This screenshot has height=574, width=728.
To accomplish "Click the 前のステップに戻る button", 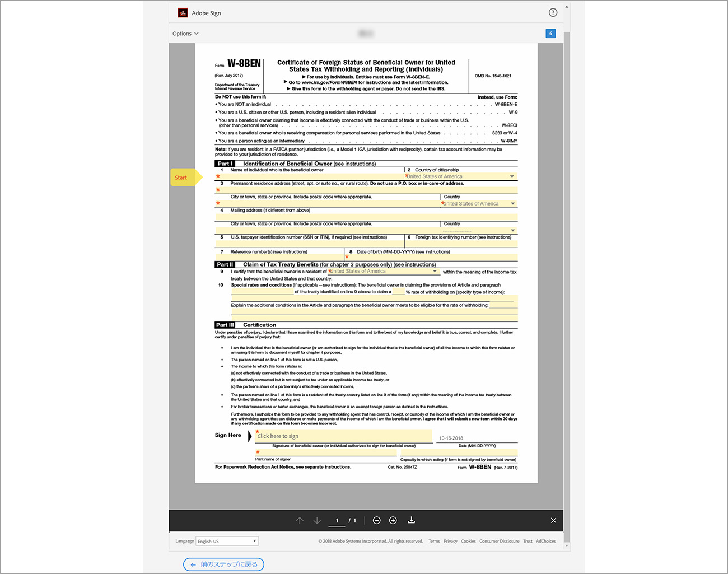I will click(x=223, y=564).
